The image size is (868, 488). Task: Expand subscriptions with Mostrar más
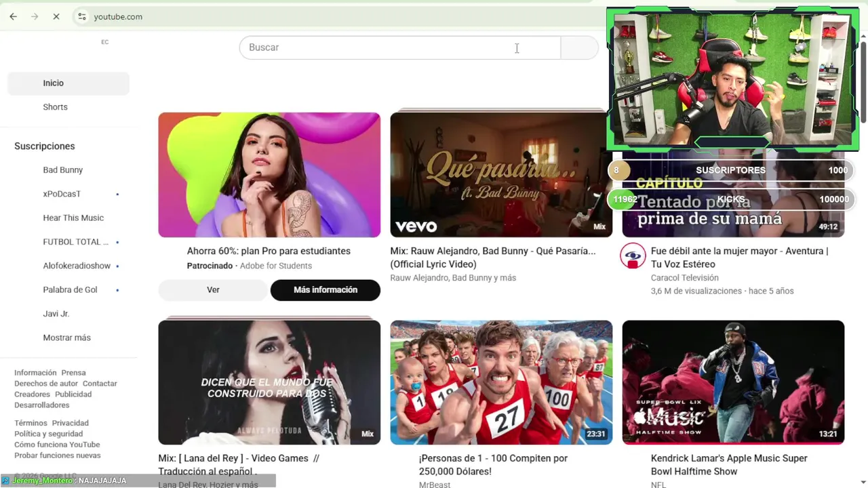pyautogui.click(x=68, y=338)
